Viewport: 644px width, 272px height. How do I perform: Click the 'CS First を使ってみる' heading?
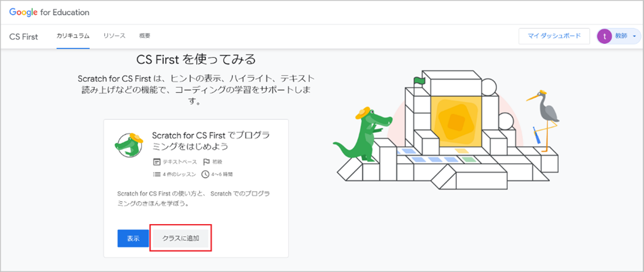196,60
